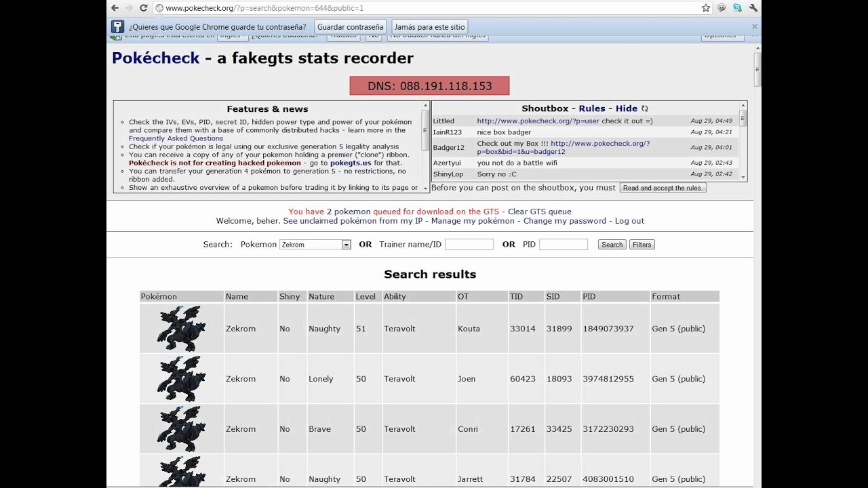Click the pokecheck.org ?p=user link in shoutbox
This screenshot has height=488, width=868.
pyautogui.click(x=538, y=121)
